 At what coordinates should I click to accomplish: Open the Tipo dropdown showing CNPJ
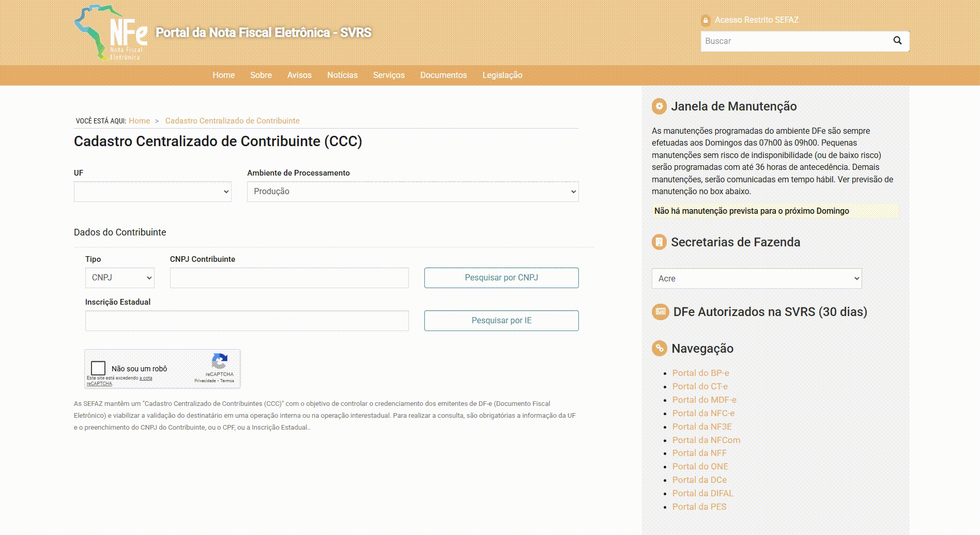click(119, 278)
